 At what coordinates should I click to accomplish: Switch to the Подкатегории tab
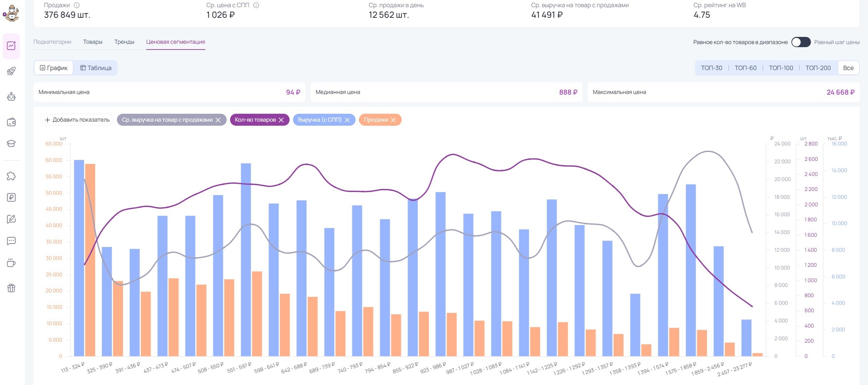(x=52, y=42)
